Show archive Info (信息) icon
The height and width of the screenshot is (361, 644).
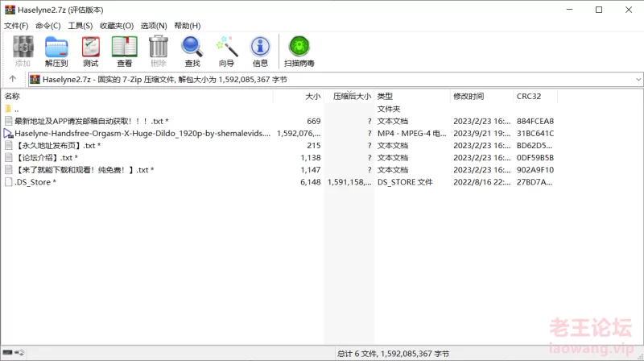260,47
